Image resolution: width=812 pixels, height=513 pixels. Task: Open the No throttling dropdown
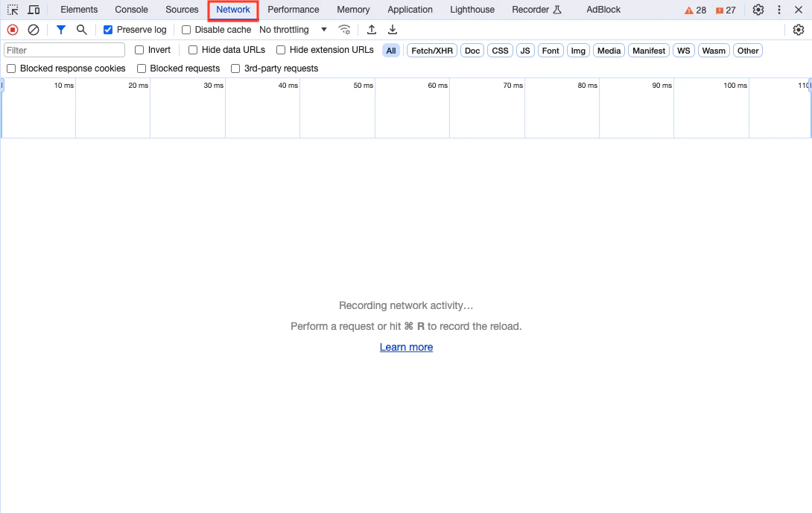point(293,30)
